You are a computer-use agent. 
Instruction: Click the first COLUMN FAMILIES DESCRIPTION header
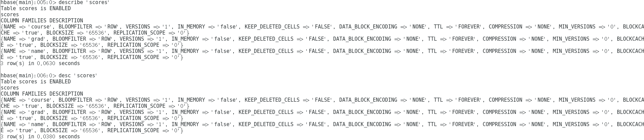pyautogui.click(x=42, y=21)
